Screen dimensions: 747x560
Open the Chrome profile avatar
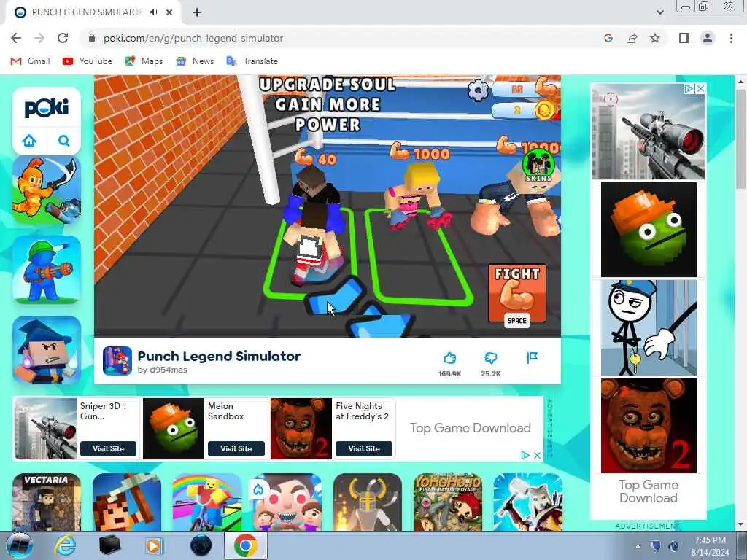(x=708, y=38)
